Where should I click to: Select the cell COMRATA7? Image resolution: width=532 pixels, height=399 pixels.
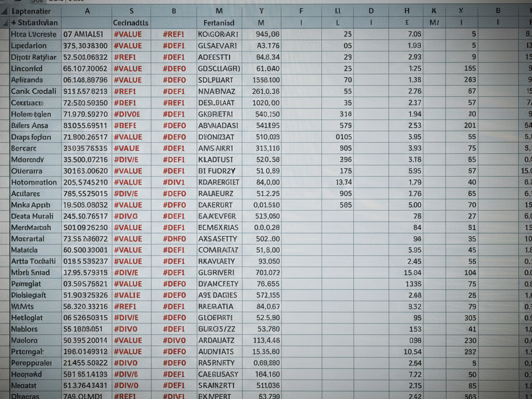tap(218, 250)
